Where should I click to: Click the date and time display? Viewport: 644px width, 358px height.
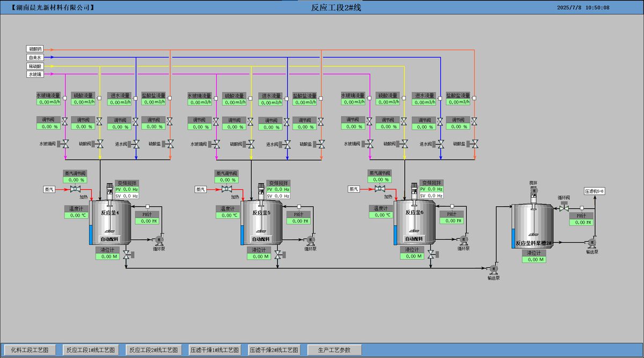pyautogui.click(x=583, y=8)
